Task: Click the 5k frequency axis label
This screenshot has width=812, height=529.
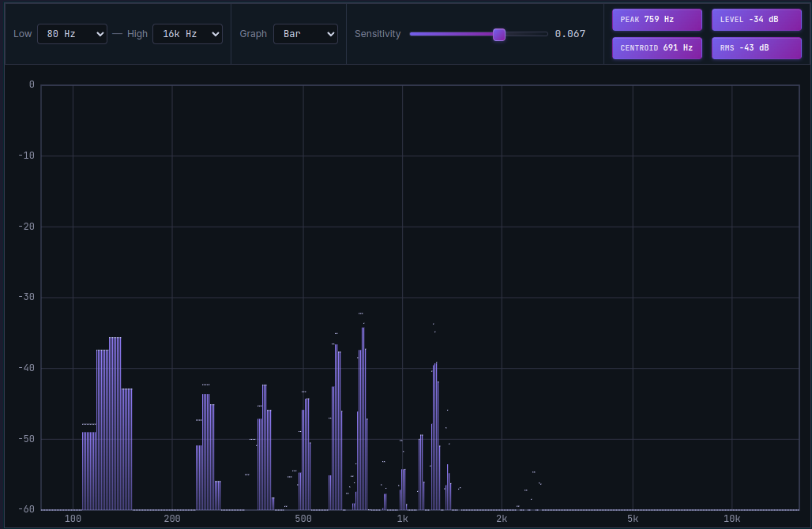Action: (633, 519)
